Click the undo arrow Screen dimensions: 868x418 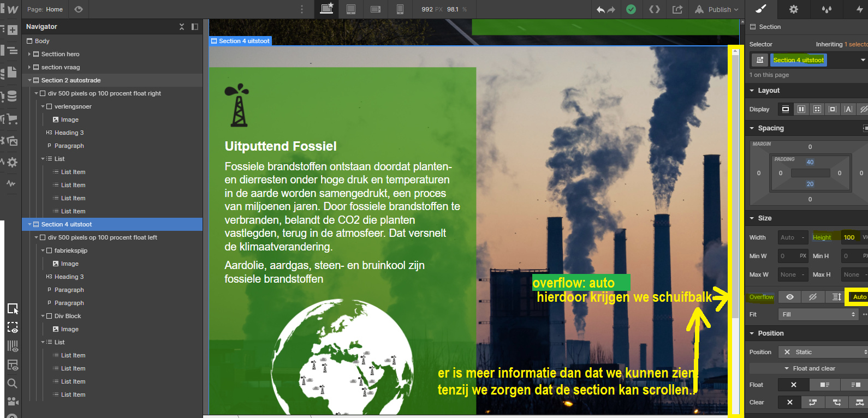[601, 10]
